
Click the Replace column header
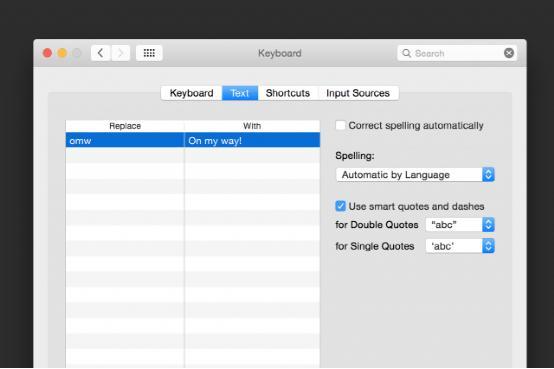coord(125,126)
